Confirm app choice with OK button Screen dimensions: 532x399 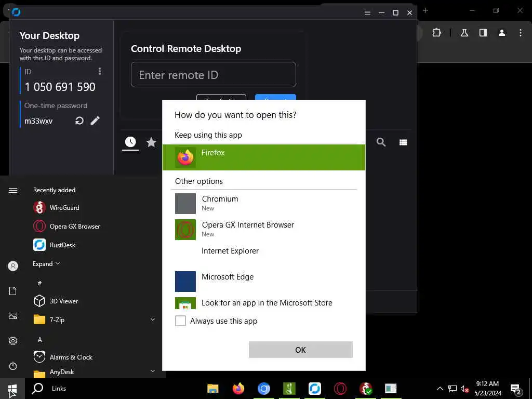[x=301, y=350]
